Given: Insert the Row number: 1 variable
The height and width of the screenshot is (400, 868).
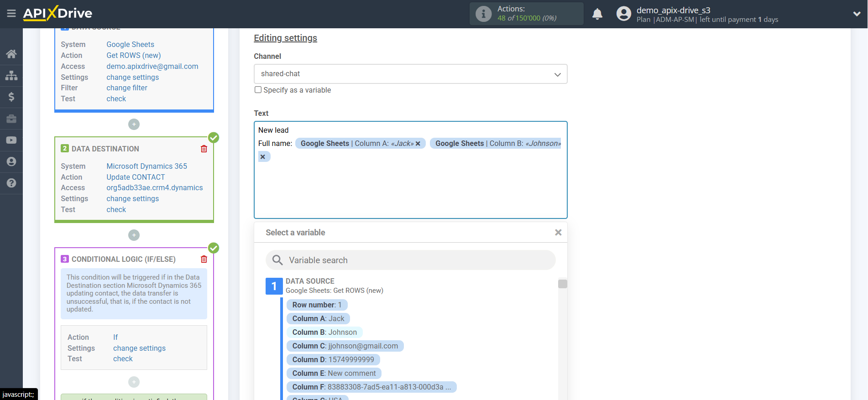Looking at the screenshot, I should pos(317,305).
